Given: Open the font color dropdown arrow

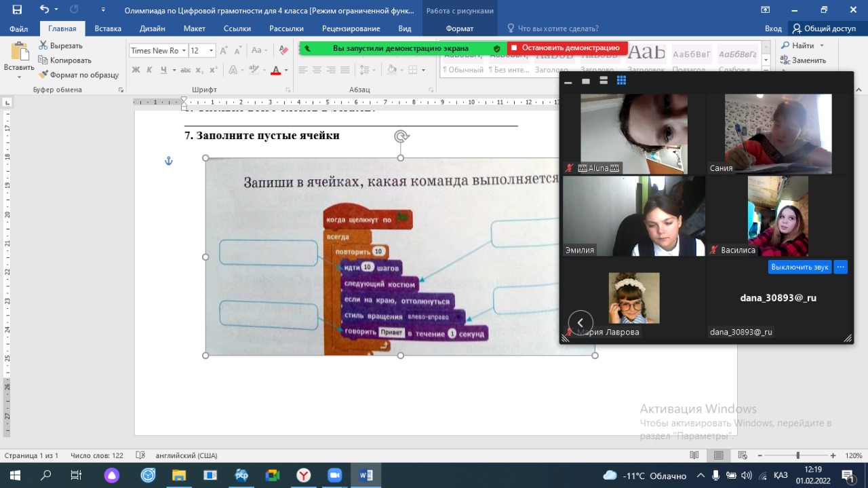Looking at the screenshot, I should [286, 70].
